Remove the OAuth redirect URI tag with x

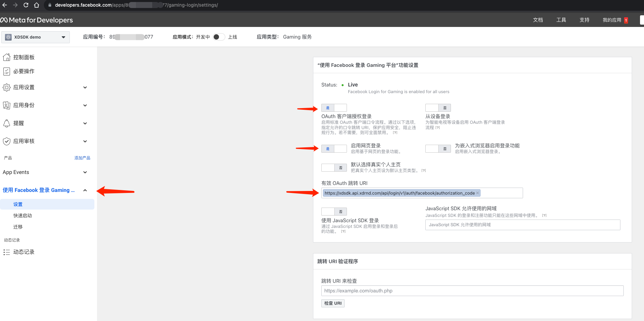tap(478, 193)
